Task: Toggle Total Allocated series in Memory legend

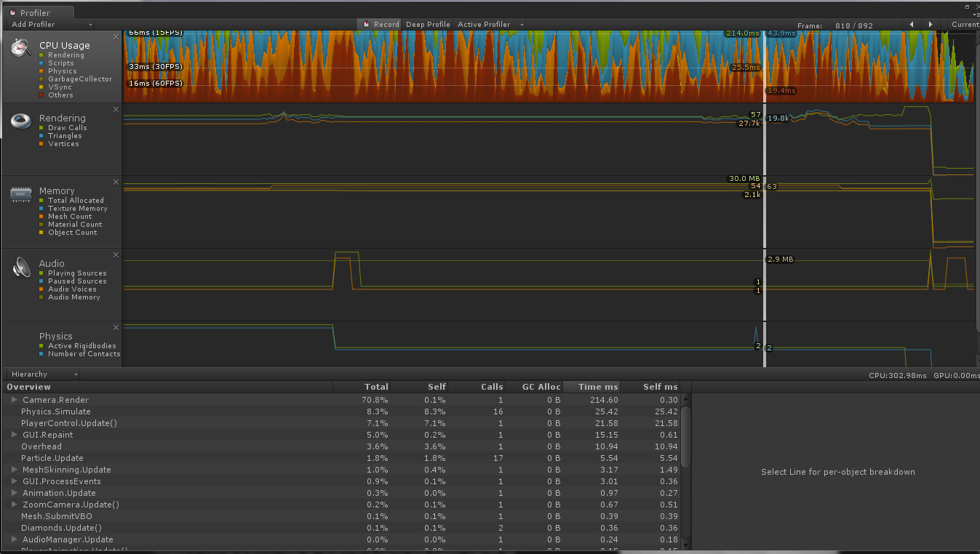Action: 42,201
